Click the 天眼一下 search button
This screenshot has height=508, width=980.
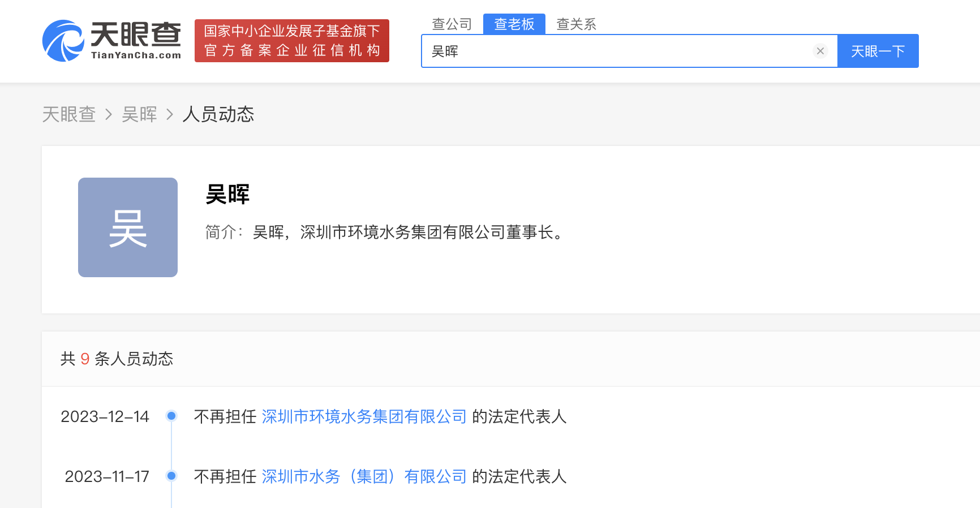[x=878, y=51]
